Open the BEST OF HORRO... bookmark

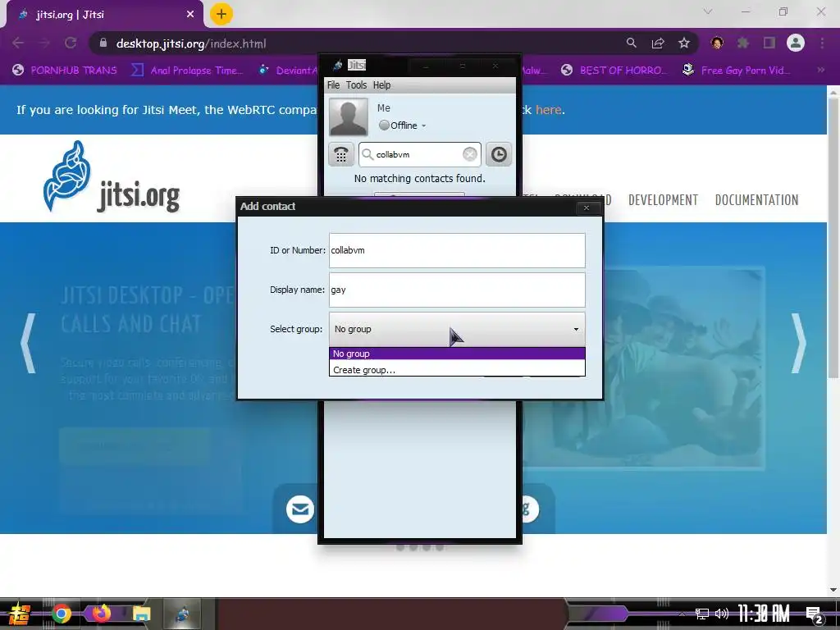[x=614, y=71]
